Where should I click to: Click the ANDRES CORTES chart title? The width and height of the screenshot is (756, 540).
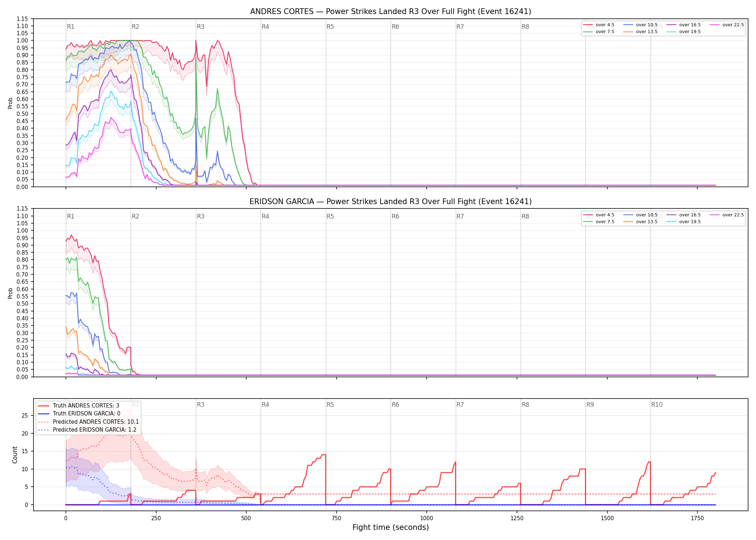click(x=391, y=12)
